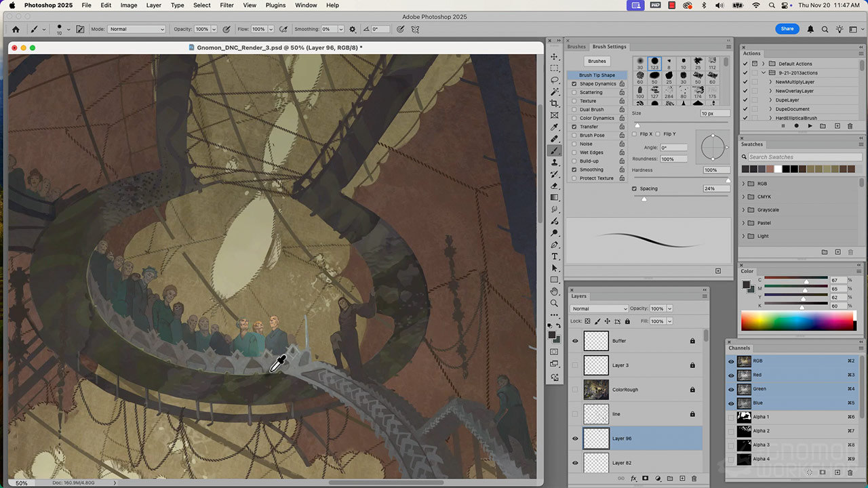The image size is (868, 488).
Task: Click the Share button
Action: click(787, 29)
